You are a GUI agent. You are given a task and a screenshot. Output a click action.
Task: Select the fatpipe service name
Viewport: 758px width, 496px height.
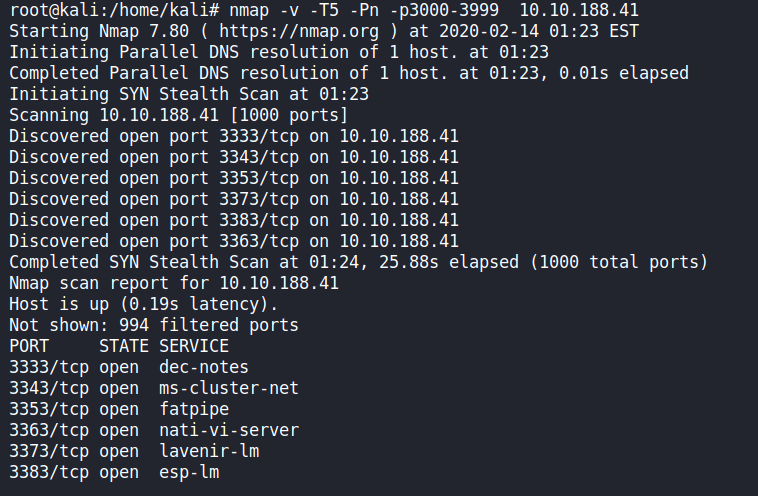coord(193,409)
